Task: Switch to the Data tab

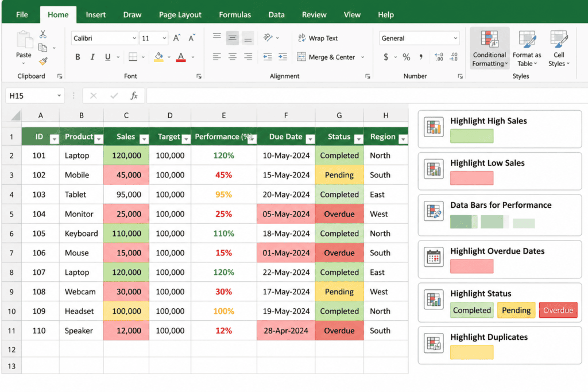Action: (276, 14)
